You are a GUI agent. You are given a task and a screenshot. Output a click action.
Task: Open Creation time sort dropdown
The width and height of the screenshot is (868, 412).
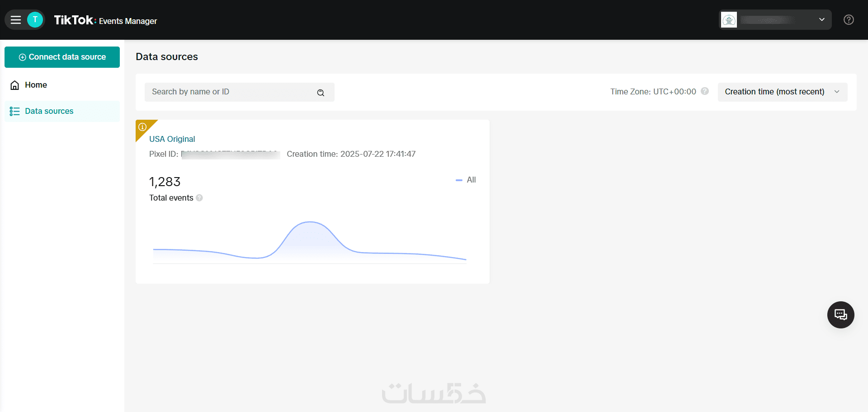[783, 92]
